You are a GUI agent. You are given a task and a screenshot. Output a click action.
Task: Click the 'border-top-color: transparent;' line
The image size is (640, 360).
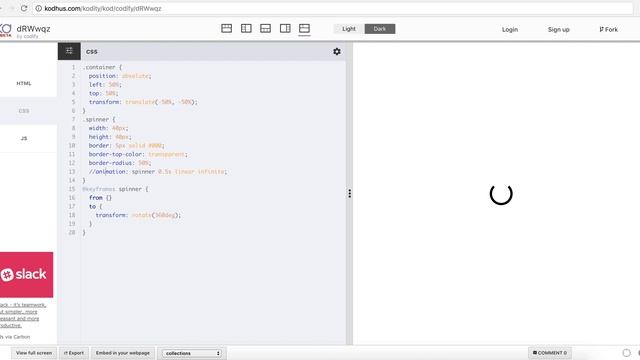click(138, 154)
